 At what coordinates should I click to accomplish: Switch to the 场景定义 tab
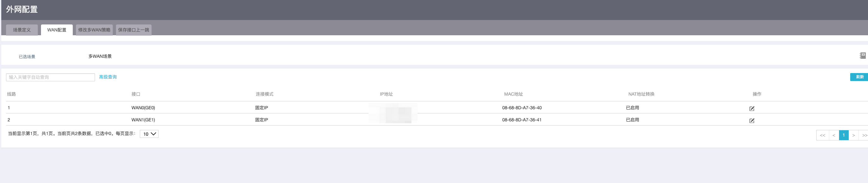pos(22,30)
